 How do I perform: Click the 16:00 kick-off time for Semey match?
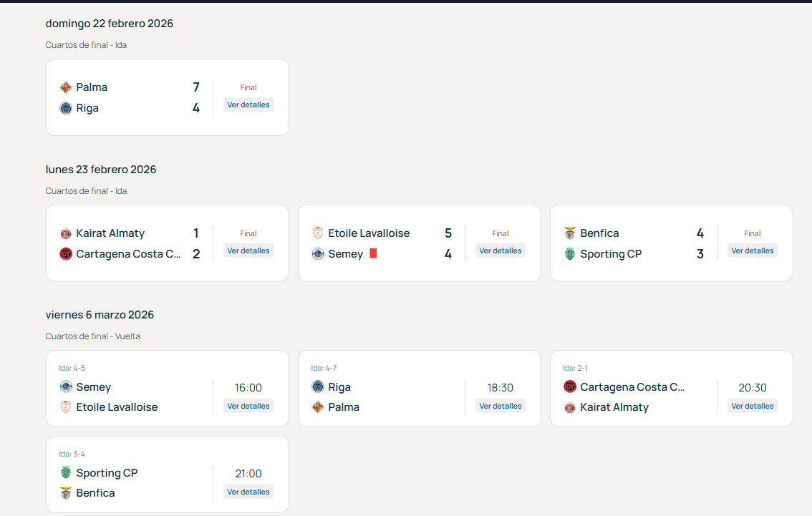pos(248,388)
